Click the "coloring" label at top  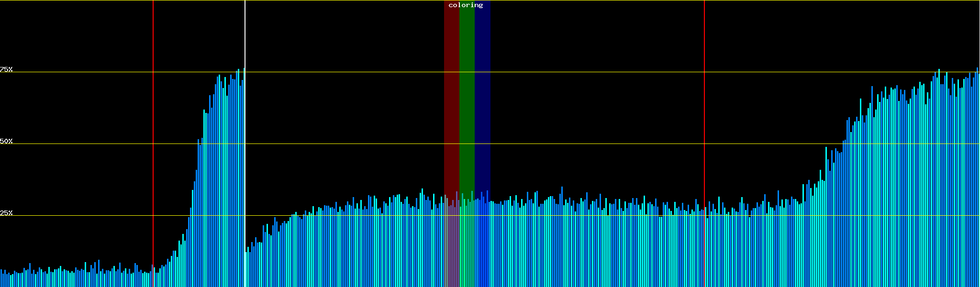(x=466, y=5)
